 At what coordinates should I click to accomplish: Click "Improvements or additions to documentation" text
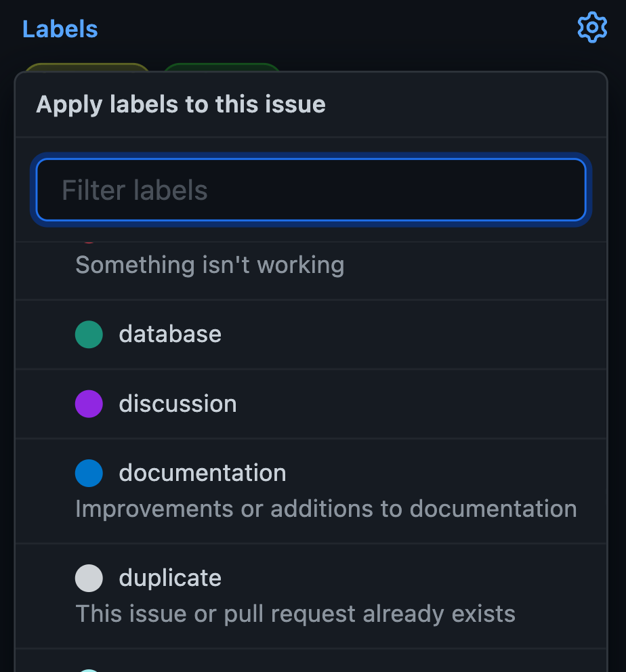(326, 509)
